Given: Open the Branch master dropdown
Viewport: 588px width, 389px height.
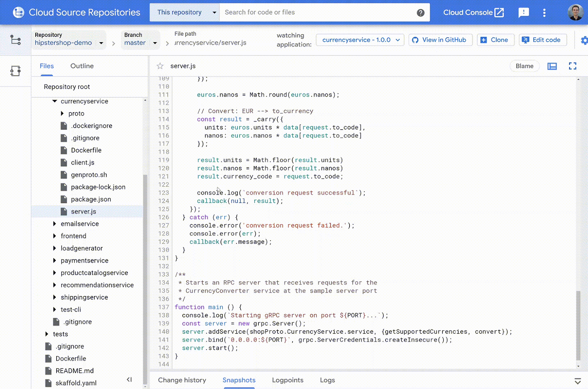Looking at the screenshot, I should [x=140, y=40].
